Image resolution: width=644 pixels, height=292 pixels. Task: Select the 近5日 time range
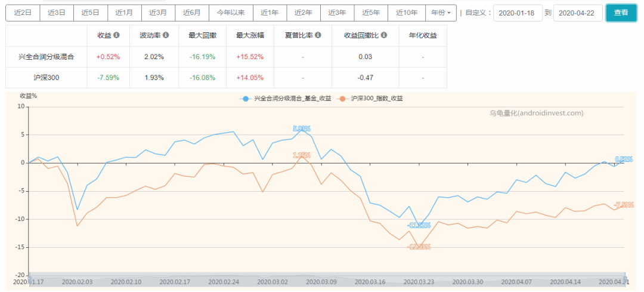click(x=91, y=13)
